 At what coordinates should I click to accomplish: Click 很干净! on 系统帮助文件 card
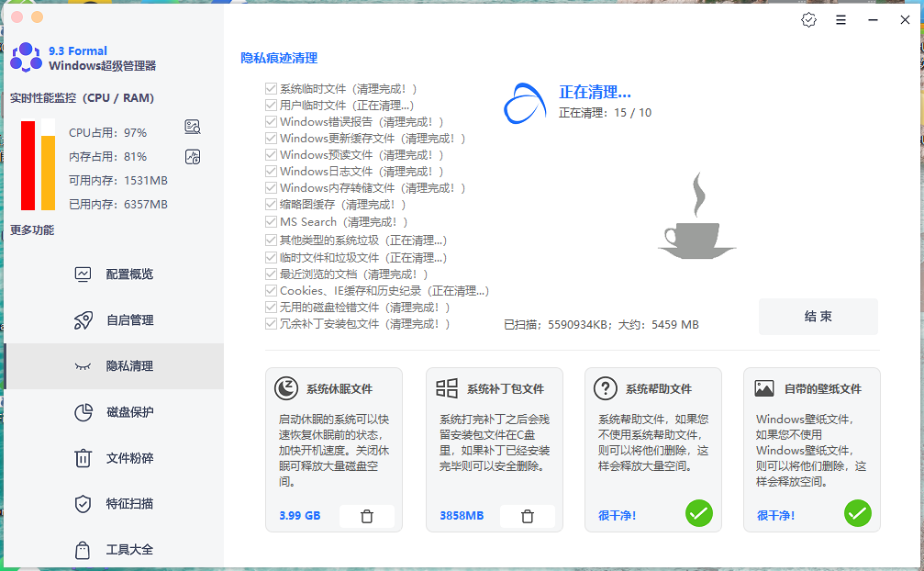(x=617, y=516)
